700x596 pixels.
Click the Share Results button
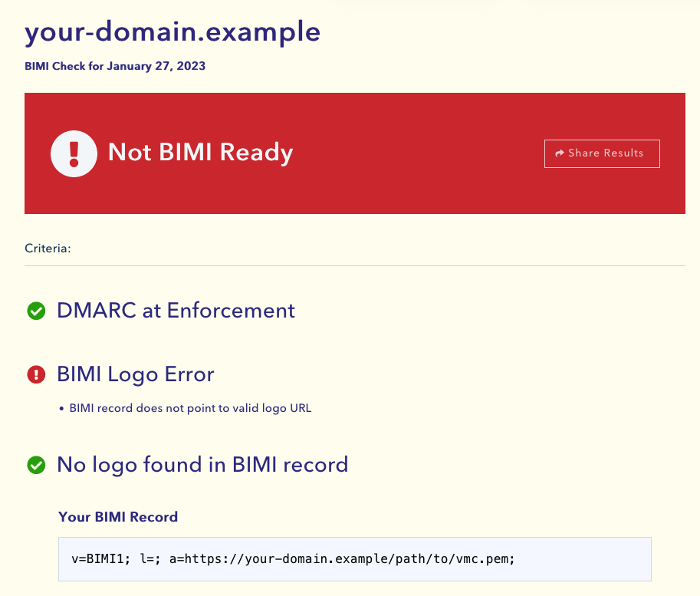[x=602, y=153]
